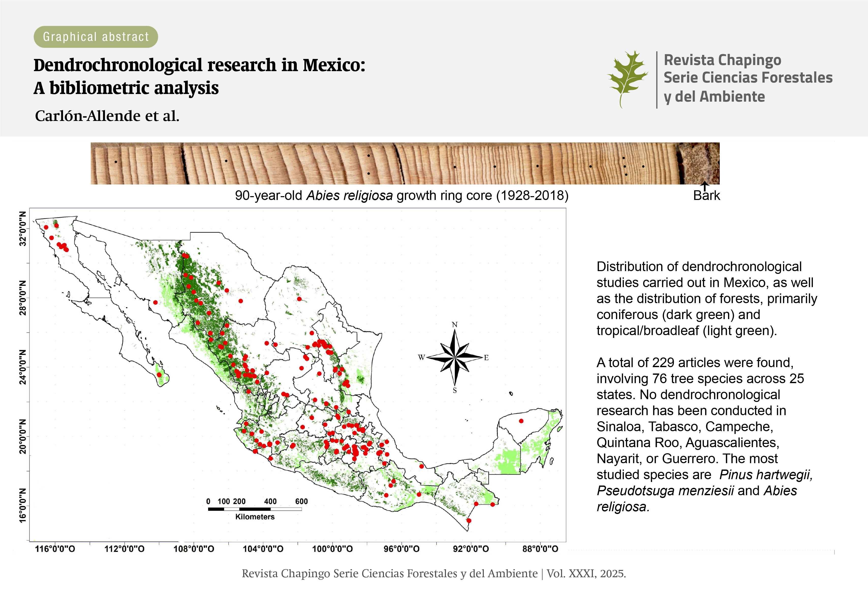Screen dimensions: 868x593
Task: Click the 16°0'0"N latitude label
Action: click(23, 505)
